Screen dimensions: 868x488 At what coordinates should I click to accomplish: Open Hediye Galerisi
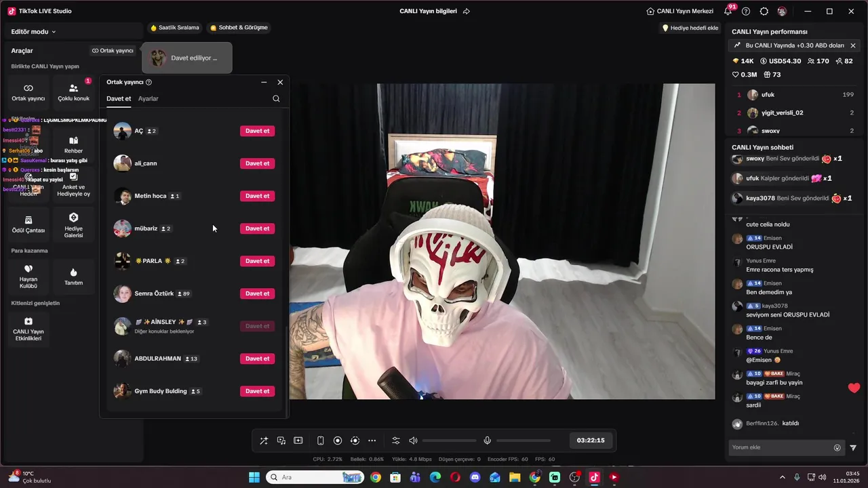coord(73,224)
